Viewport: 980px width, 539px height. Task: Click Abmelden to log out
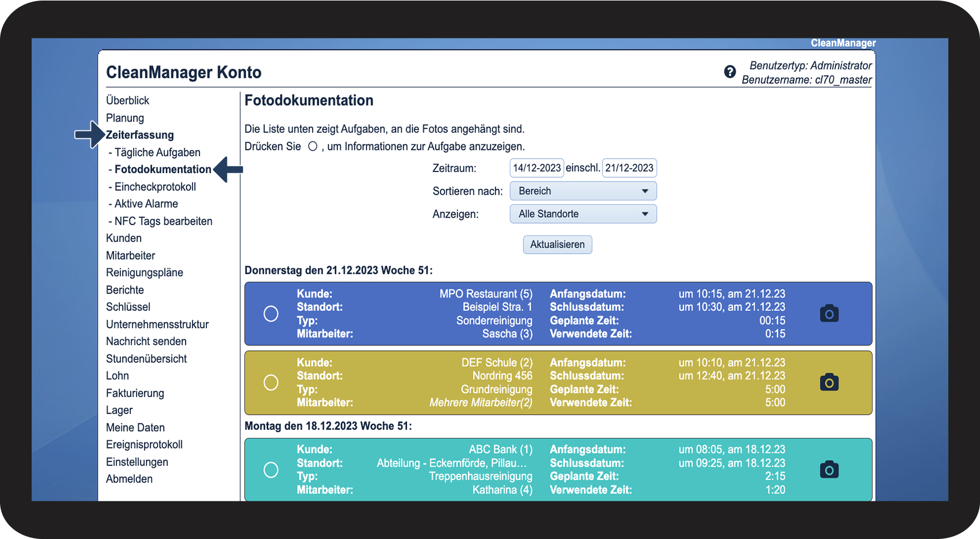(129, 478)
